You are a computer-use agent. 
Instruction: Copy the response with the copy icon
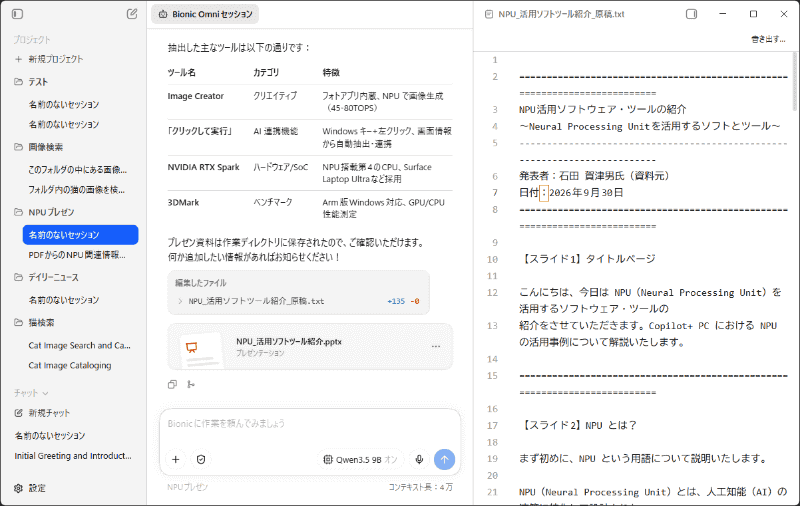pyautogui.click(x=172, y=385)
